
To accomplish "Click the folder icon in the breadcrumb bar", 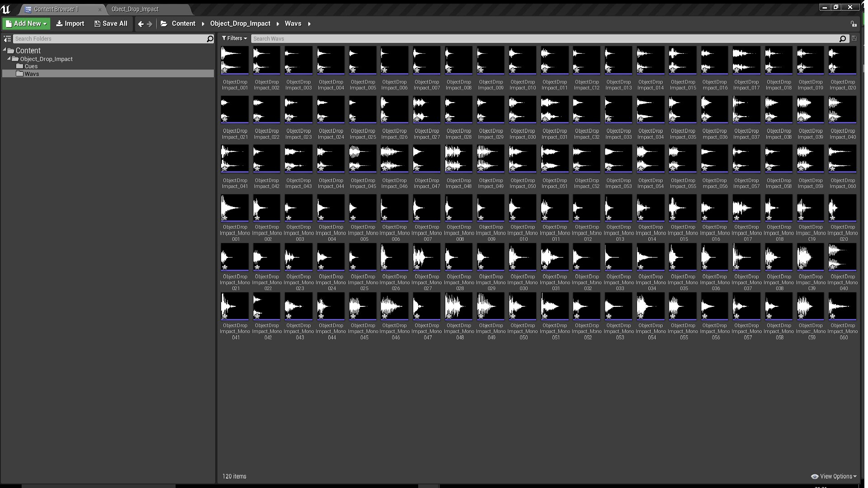I will 164,23.
